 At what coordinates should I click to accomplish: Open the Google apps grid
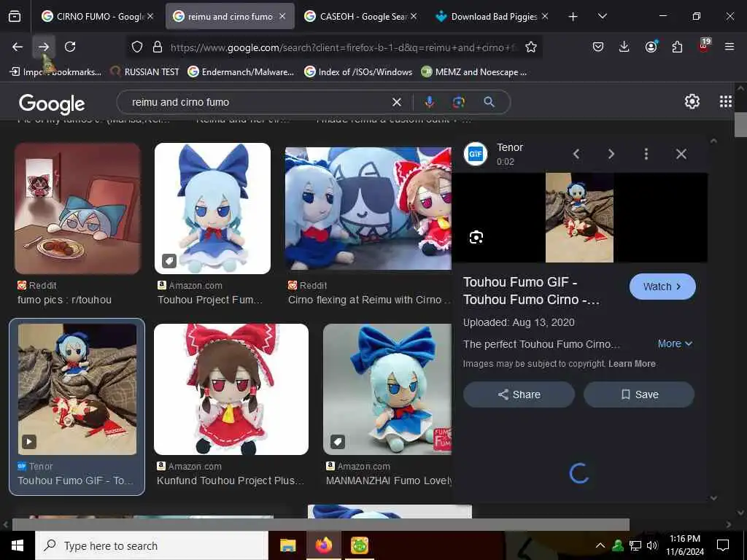[726, 101]
